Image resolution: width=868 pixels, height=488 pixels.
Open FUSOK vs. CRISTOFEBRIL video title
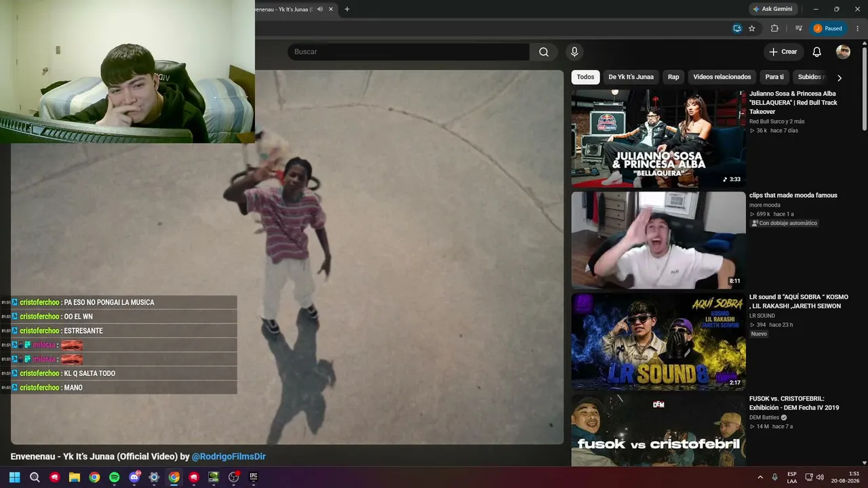(794, 403)
